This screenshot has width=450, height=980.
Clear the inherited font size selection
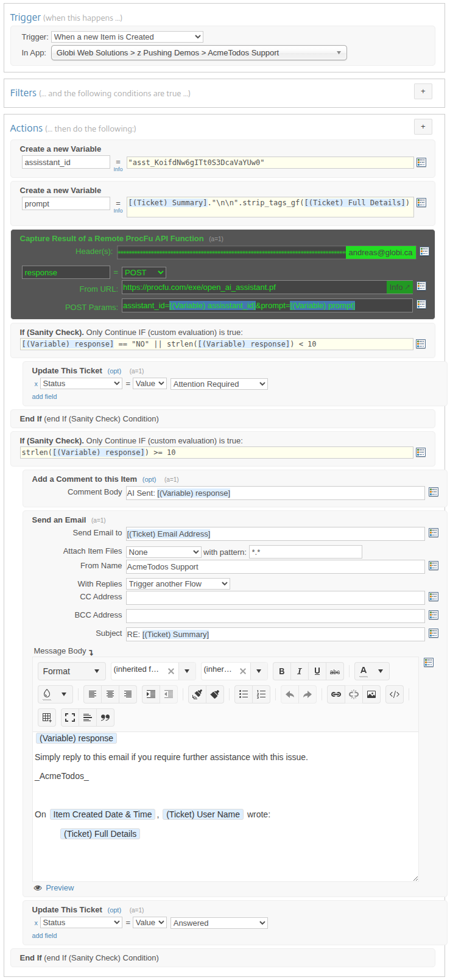pyautogui.click(x=243, y=671)
